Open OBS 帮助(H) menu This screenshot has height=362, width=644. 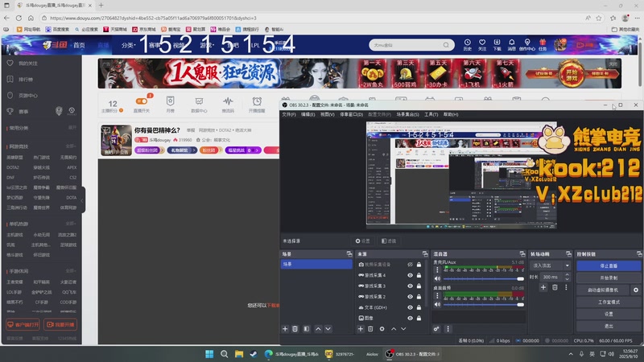451,114
